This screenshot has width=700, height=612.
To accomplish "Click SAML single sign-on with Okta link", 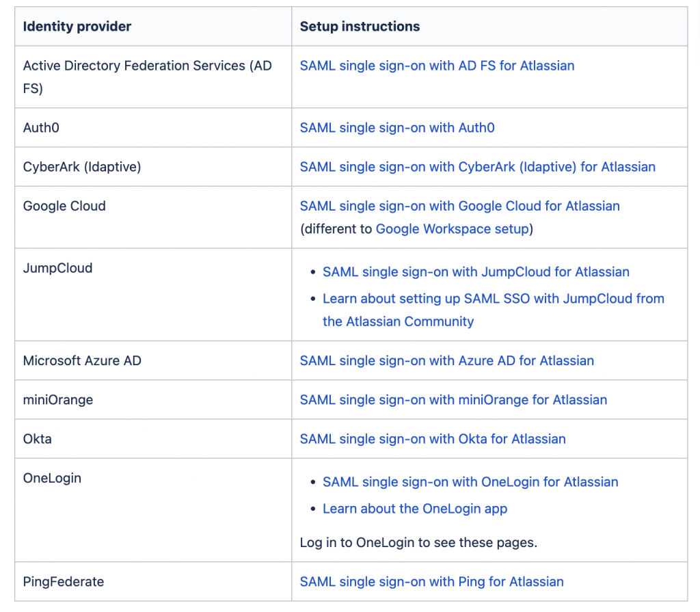I will [433, 439].
